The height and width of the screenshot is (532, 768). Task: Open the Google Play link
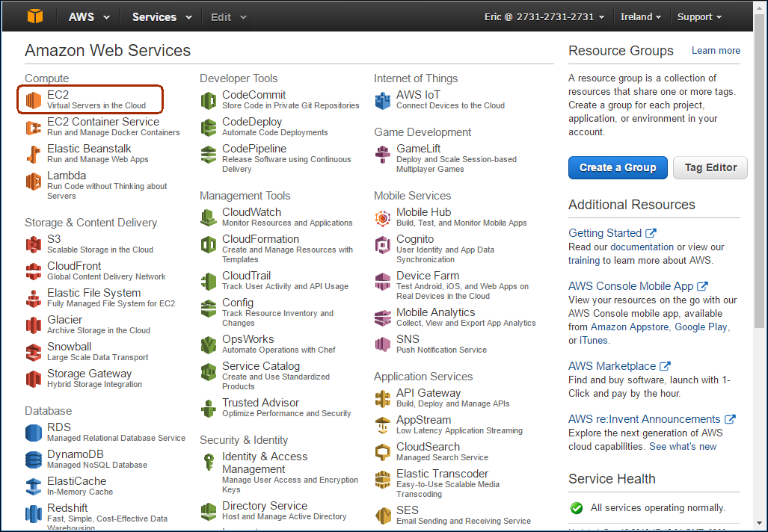[701, 327]
